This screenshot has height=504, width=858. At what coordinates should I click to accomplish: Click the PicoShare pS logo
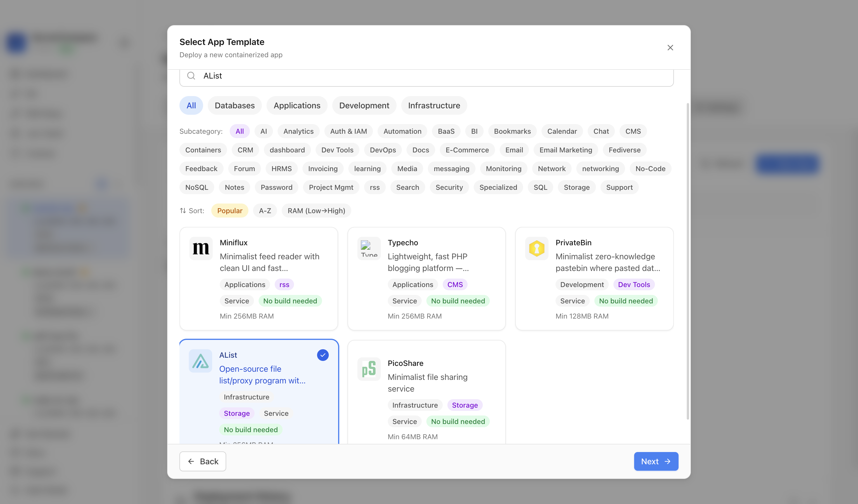tap(369, 369)
